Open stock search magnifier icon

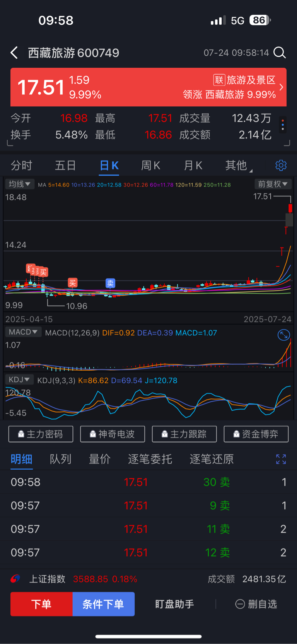[280, 53]
